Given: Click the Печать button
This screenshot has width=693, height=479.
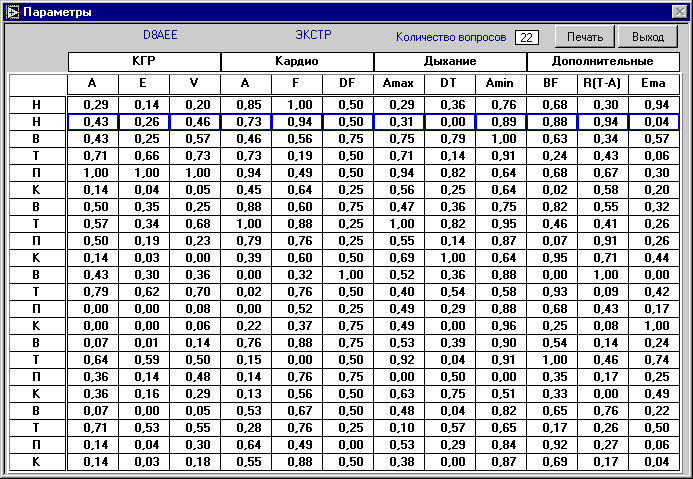Looking at the screenshot, I should click(x=585, y=37).
